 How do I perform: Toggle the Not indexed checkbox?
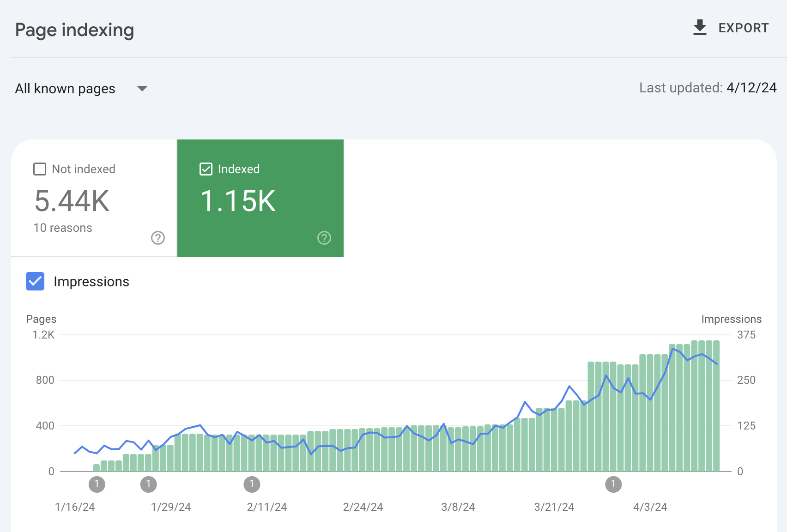click(40, 169)
